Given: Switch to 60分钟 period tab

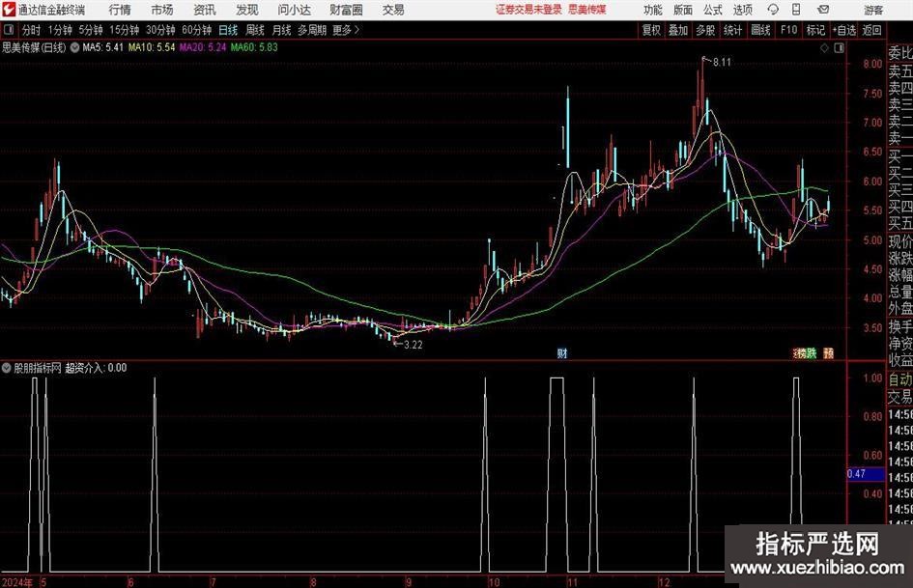Looking at the screenshot, I should point(196,30).
